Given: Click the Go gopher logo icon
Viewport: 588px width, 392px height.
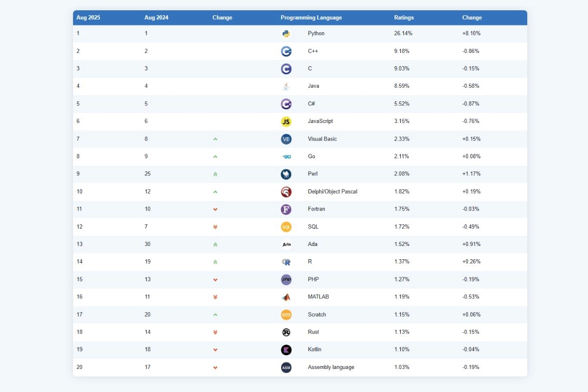Looking at the screenshot, I should click(286, 157).
